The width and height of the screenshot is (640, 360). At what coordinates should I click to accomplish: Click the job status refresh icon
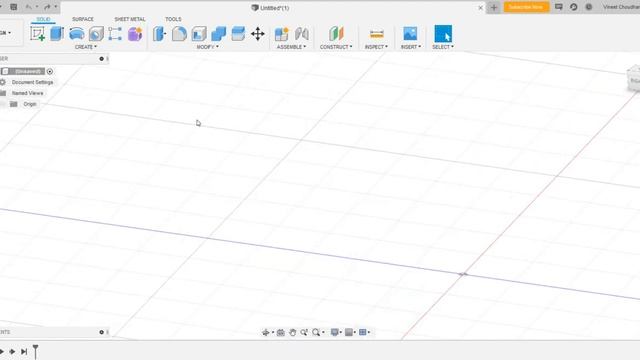pos(573,7)
